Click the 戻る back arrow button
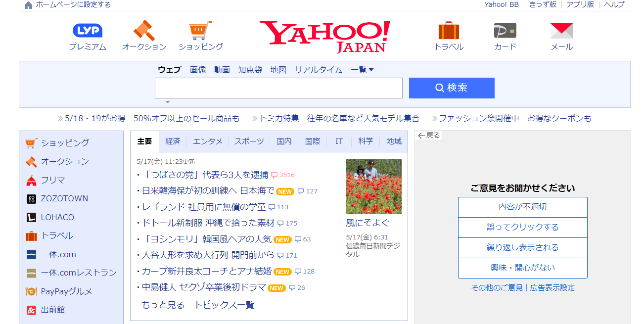The width and height of the screenshot is (644, 324). [x=428, y=135]
